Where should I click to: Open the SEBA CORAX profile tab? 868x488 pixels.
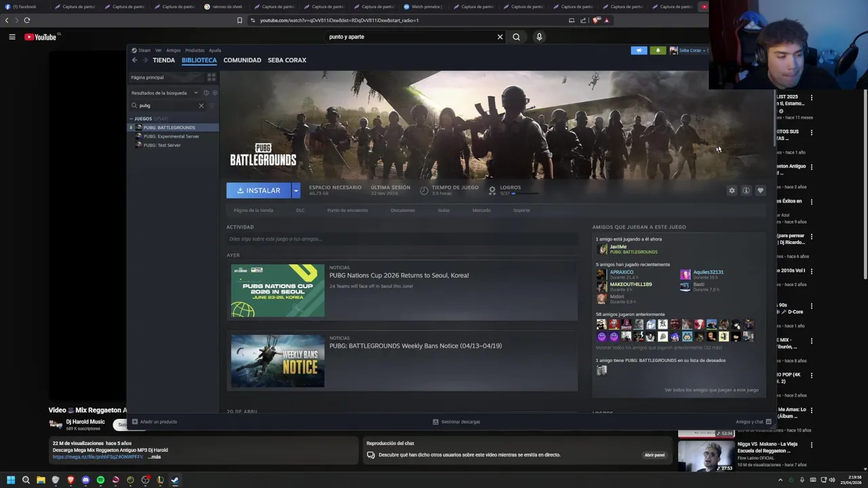287,60
